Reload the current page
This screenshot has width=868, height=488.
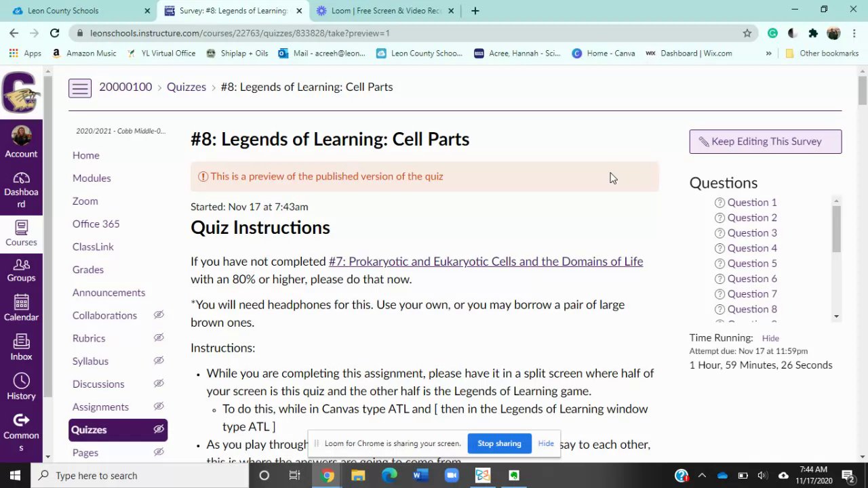click(55, 33)
